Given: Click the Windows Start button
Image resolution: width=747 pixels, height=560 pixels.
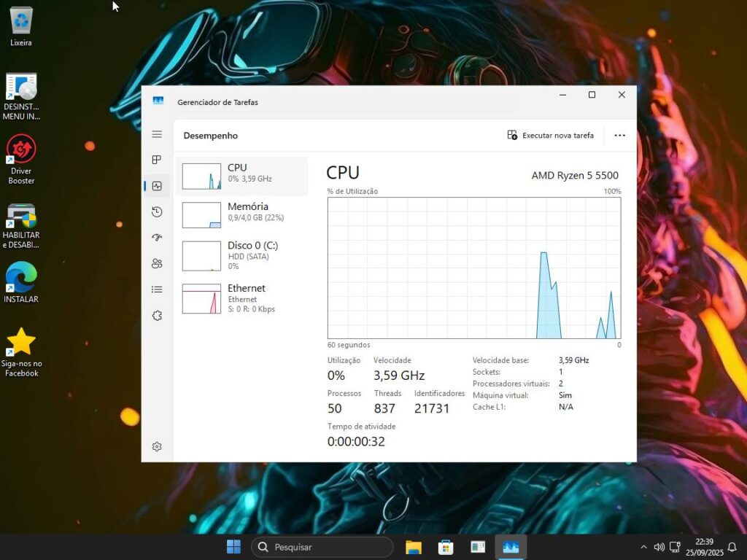Looking at the screenshot, I should pos(234,547).
